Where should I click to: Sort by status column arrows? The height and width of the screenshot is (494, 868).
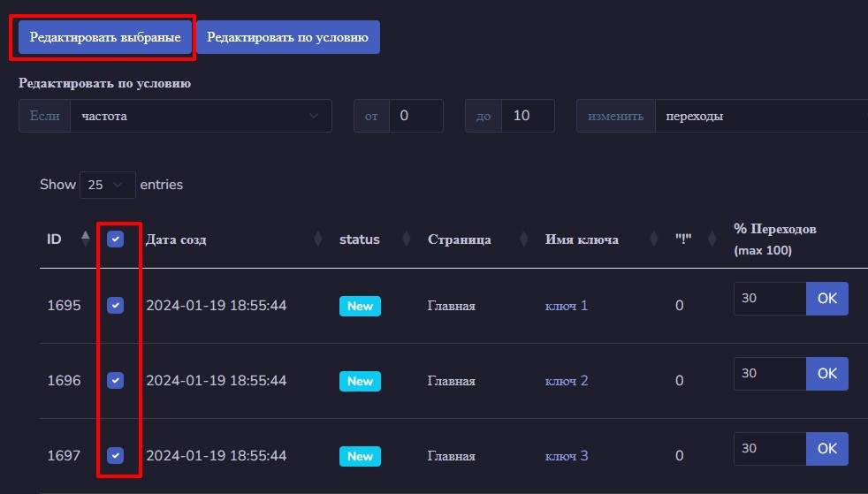coord(407,239)
